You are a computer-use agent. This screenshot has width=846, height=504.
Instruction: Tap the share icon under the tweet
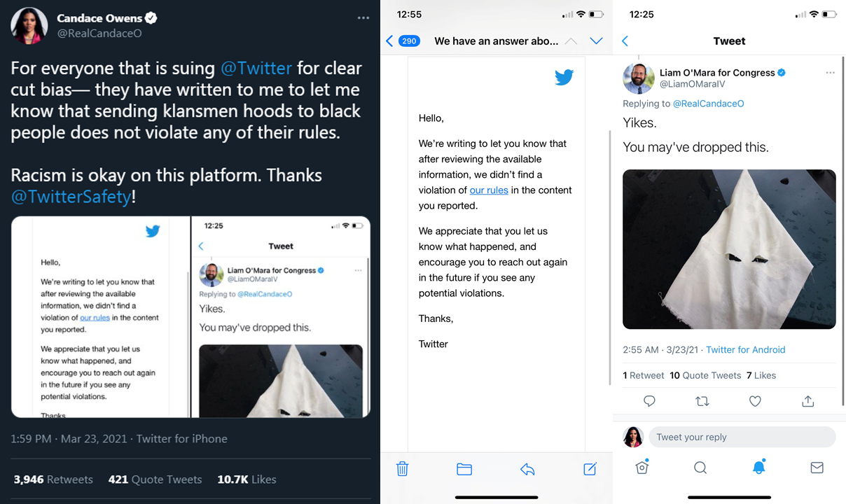pyautogui.click(x=807, y=400)
